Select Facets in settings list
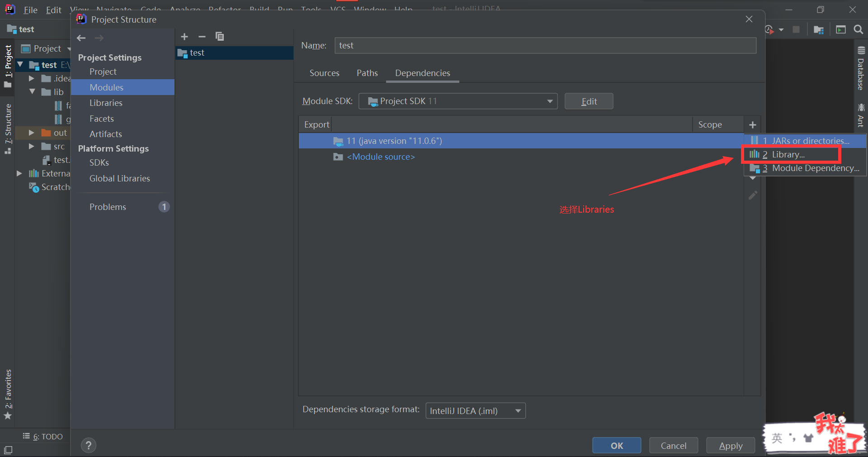Viewport: 868px width, 457px height. [123, 119]
